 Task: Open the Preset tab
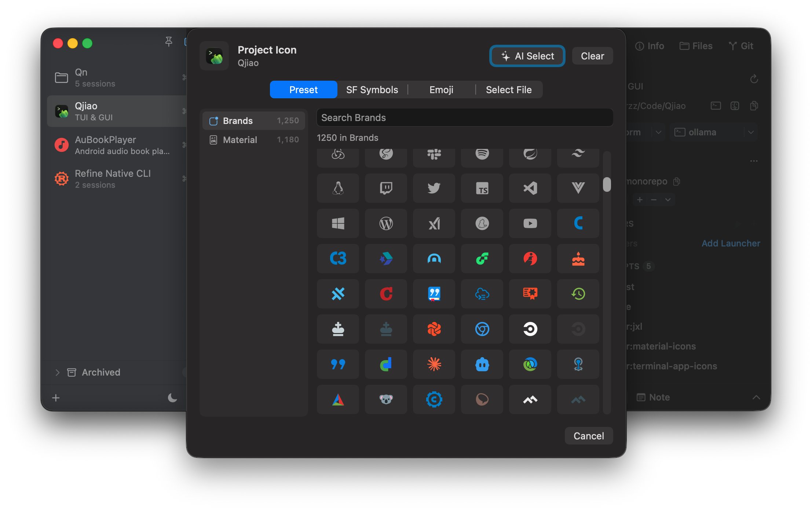coord(303,90)
